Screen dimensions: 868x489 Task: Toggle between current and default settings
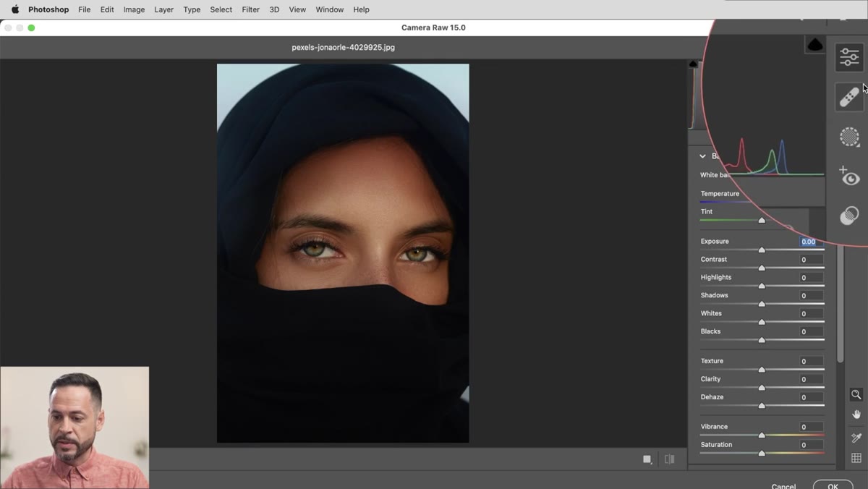click(x=670, y=459)
